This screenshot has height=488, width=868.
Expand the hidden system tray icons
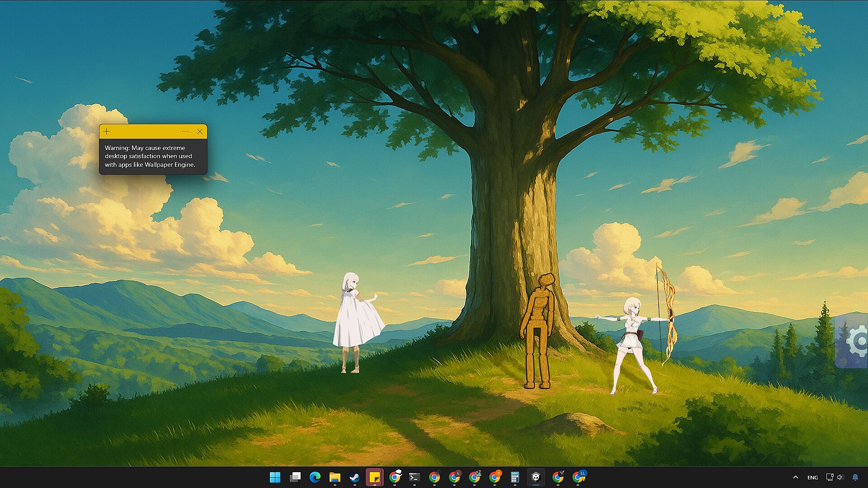pyautogui.click(x=796, y=477)
